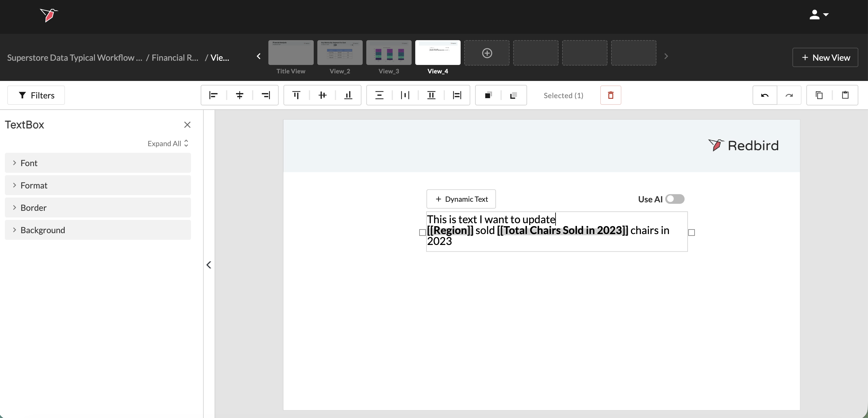The width and height of the screenshot is (868, 418).
Task: Create a New View
Action: [x=825, y=58]
